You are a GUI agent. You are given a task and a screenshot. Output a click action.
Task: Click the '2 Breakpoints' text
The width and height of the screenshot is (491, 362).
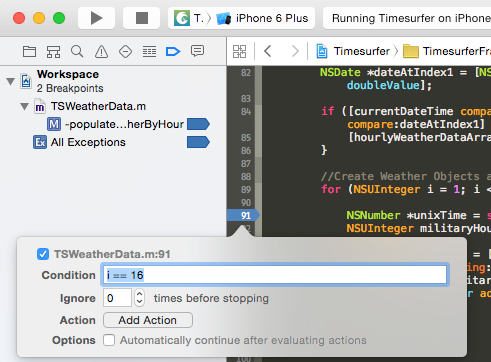point(70,88)
